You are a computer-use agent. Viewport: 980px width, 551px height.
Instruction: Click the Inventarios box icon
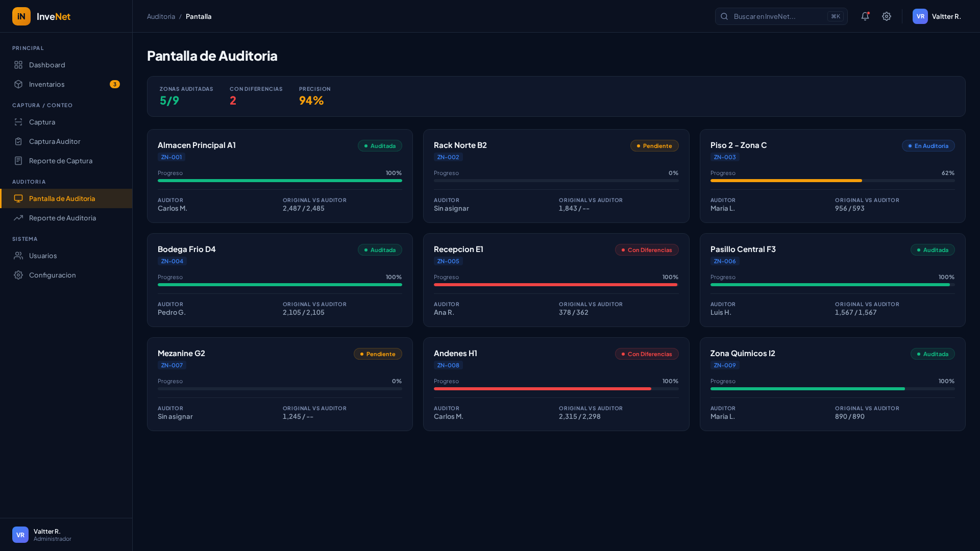18,84
